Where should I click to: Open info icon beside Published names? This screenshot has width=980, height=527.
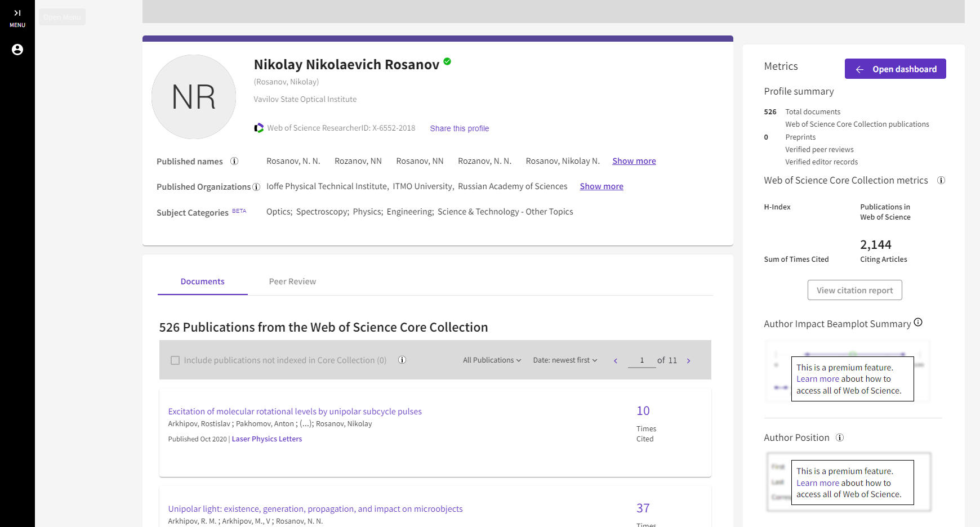234,161
